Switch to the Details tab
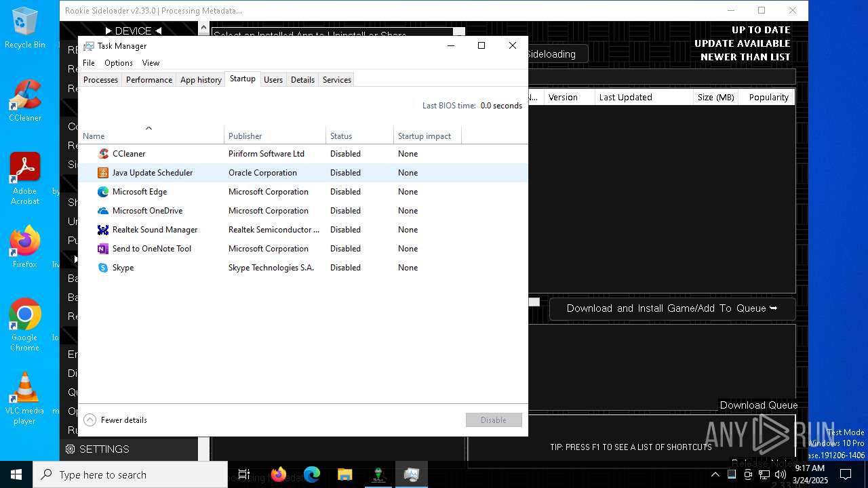Image resolution: width=868 pixels, height=488 pixels. coord(302,80)
